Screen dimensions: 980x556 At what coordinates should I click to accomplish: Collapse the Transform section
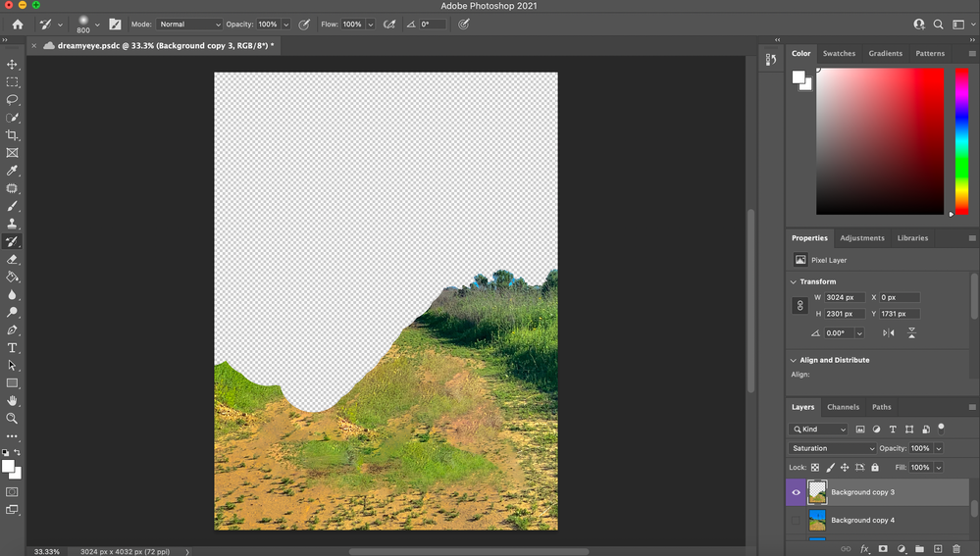pyautogui.click(x=794, y=281)
